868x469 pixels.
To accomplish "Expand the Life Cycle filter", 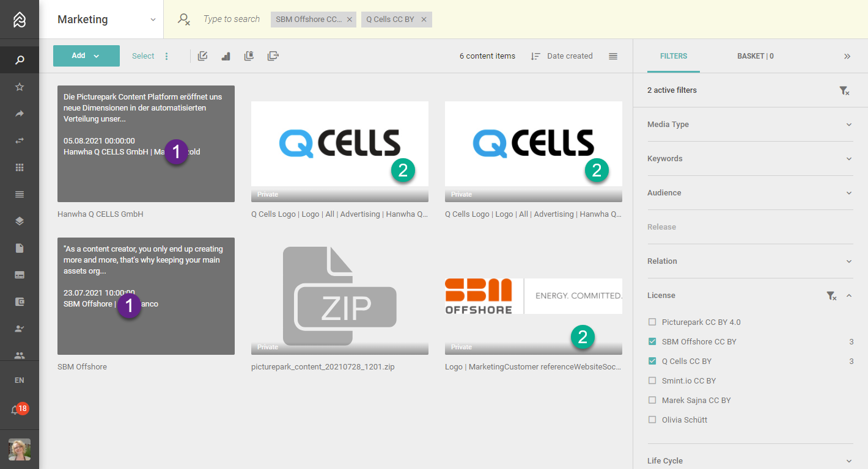I will coord(750,461).
